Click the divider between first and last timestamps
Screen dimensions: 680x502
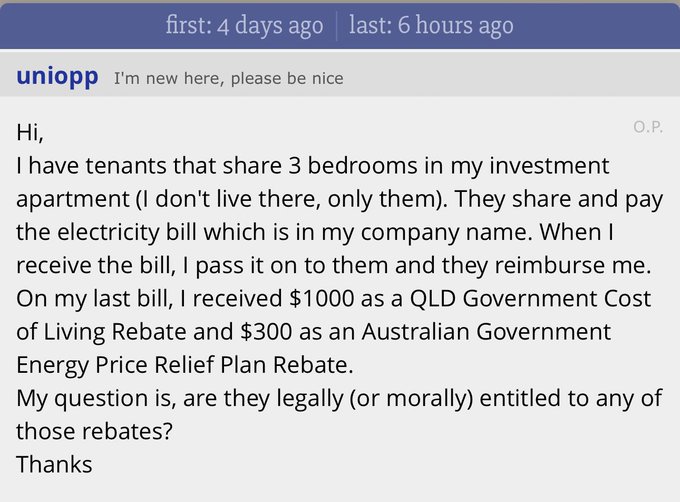coord(336,25)
